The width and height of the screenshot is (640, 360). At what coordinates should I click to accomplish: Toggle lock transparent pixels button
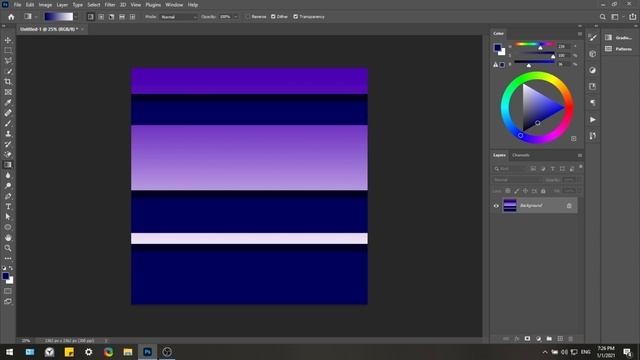(x=508, y=191)
